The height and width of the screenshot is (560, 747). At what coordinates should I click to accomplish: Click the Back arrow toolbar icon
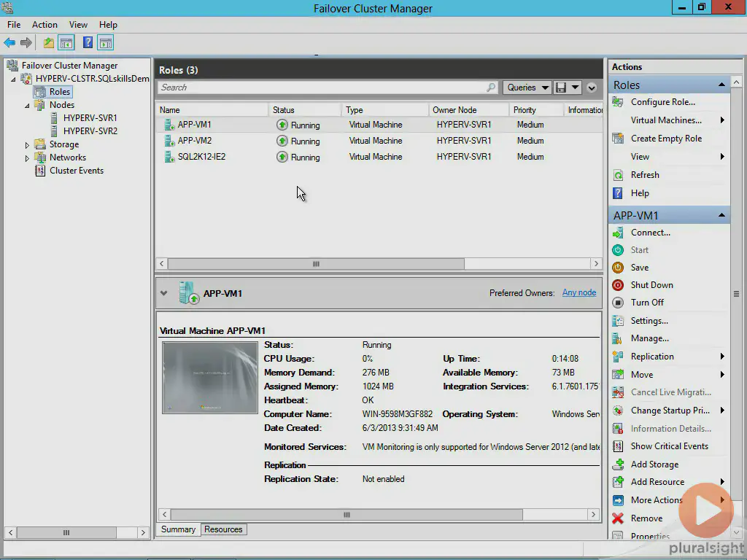coord(9,43)
